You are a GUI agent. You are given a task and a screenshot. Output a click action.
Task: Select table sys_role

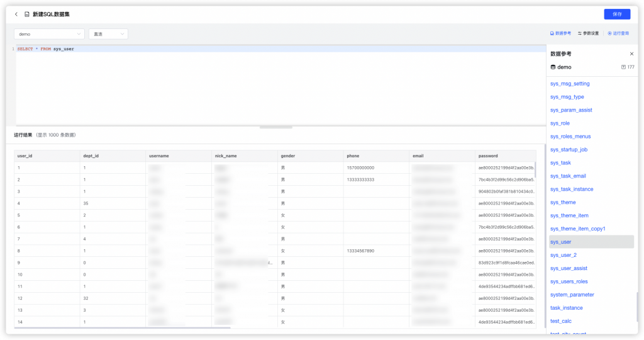[x=560, y=123]
